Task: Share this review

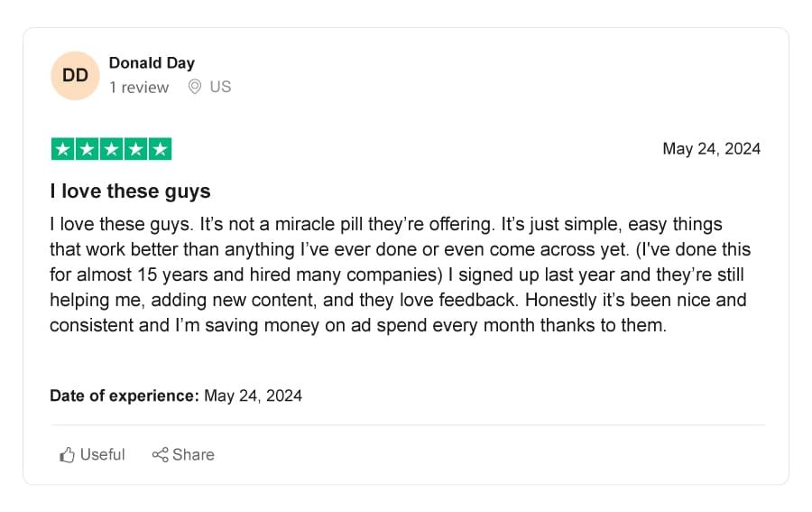Action: [183, 454]
